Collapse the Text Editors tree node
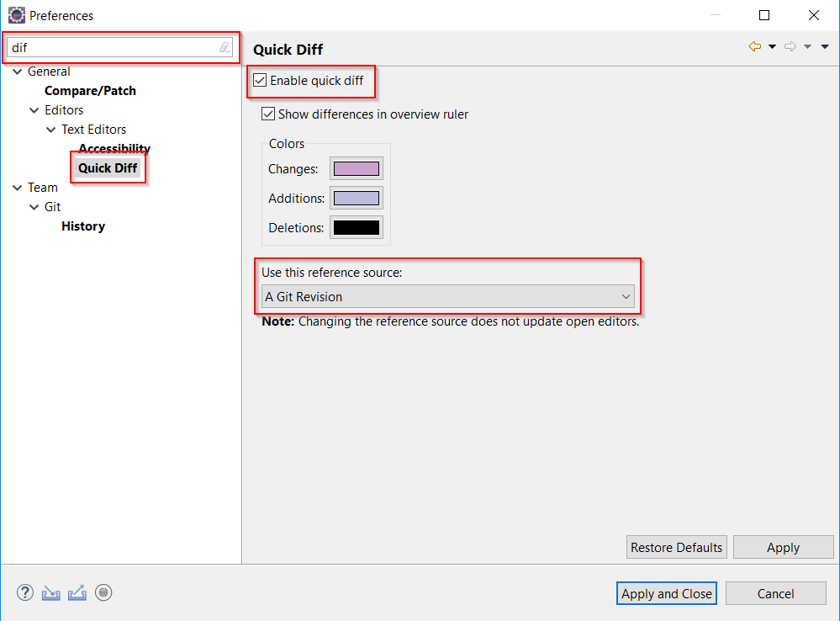Screen dimensions: 840x621 tap(51, 130)
